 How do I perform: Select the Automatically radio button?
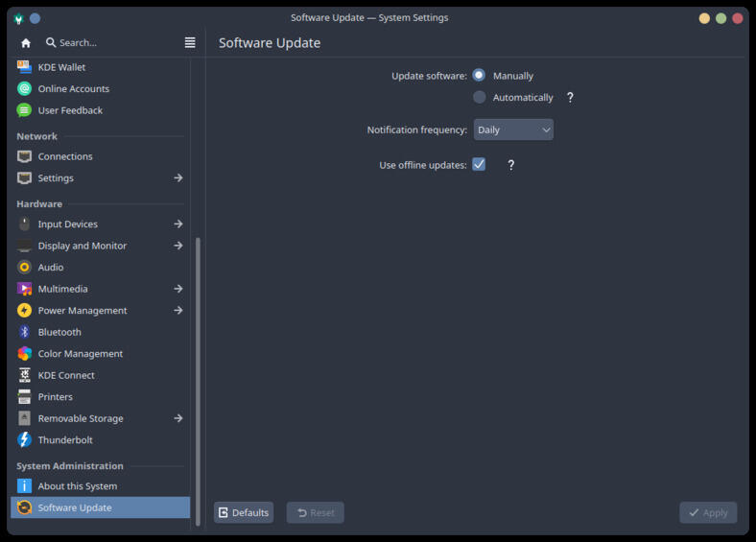pyautogui.click(x=480, y=97)
